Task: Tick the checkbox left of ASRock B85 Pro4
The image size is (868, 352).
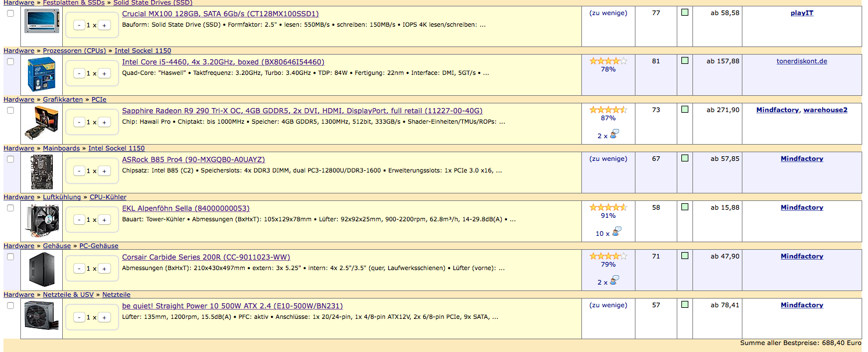Action: (10, 159)
